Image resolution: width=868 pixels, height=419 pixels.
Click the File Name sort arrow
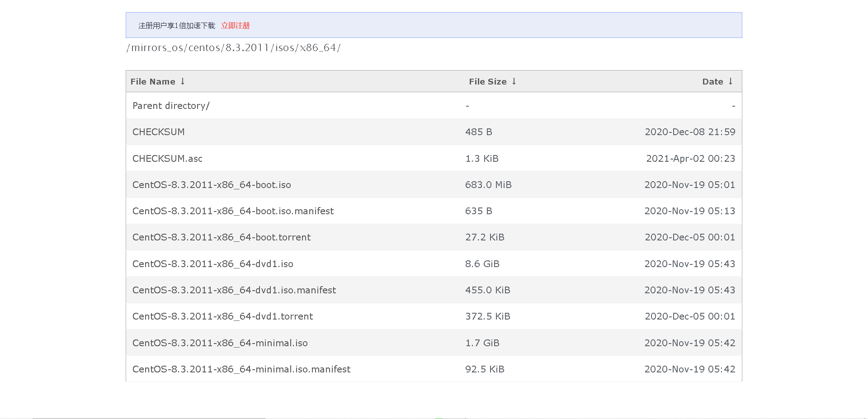point(183,81)
